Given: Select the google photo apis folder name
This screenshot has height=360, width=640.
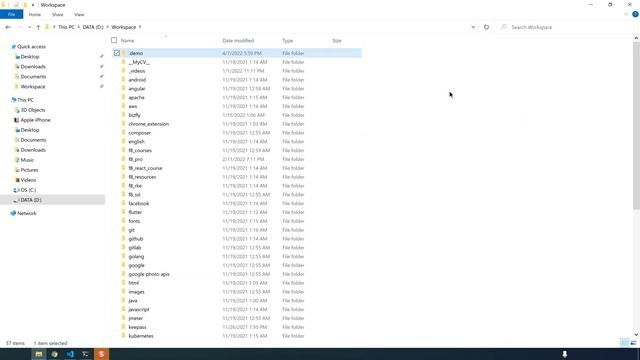Looking at the screenshot, I should pos(149,274).
